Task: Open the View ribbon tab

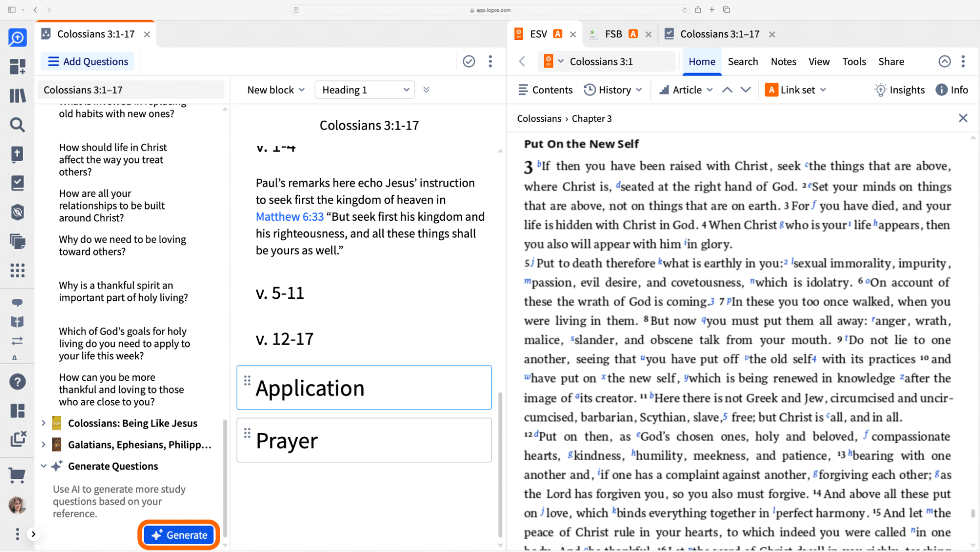Action: click(x=819, y=61)
